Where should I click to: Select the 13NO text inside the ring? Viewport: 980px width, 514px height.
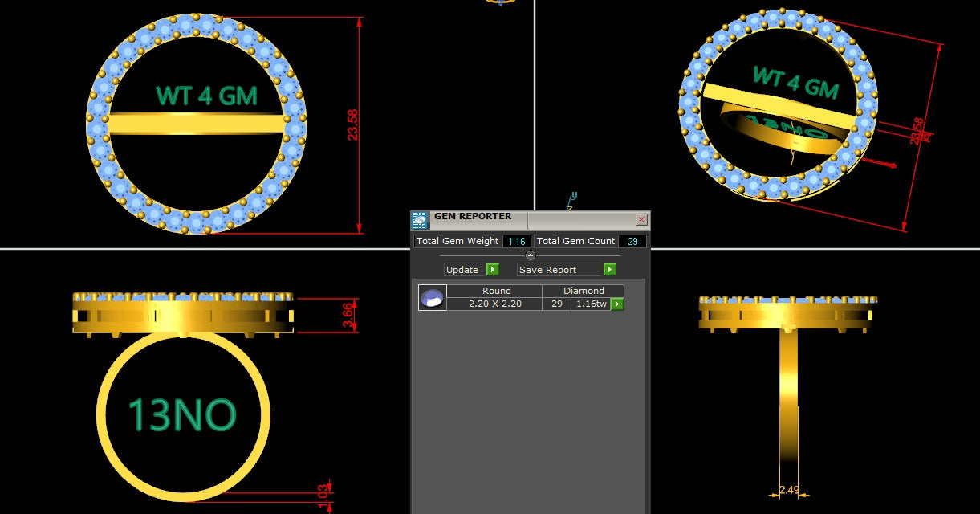182,415
